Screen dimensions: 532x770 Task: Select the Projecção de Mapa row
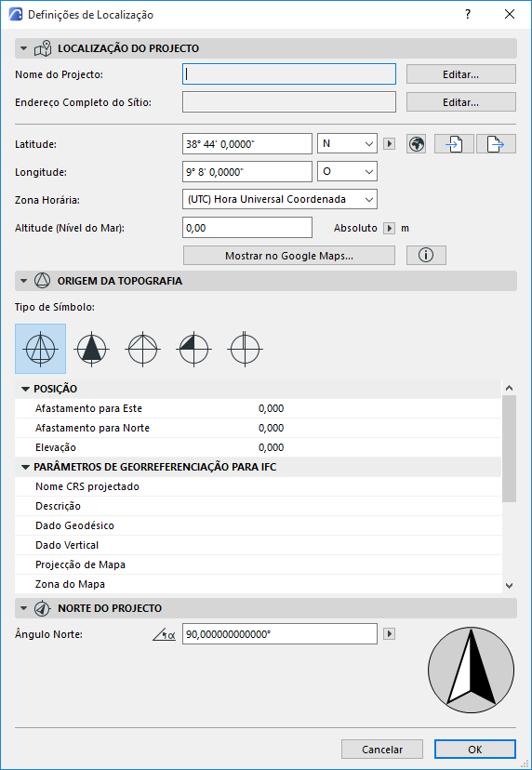tap(258, 565)
